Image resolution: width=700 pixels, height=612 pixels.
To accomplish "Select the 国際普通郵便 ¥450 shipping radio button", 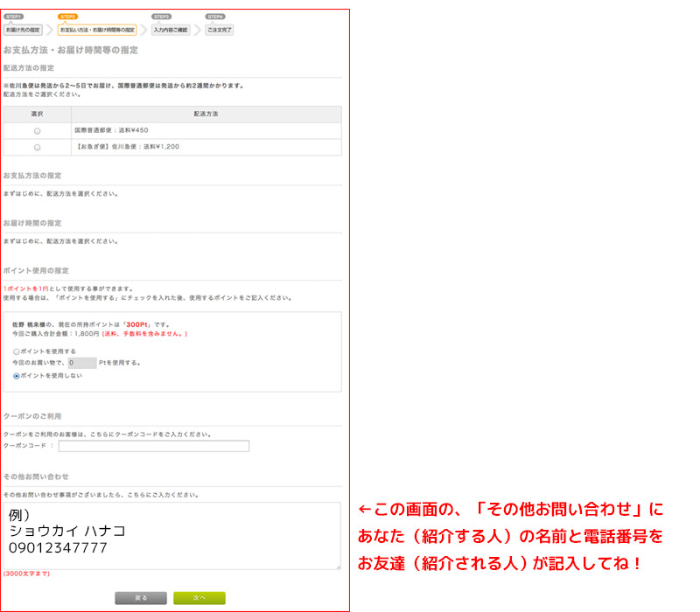I will point(37,130).
